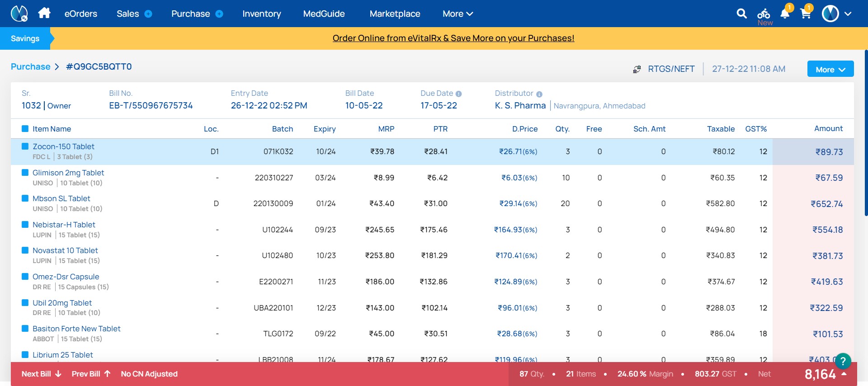Image resolution: width=868 pixels, height=386 pixels.
Task: Click the D.Price ₹164.93(6%) for Nebistar-H
Action: [515, 230]
